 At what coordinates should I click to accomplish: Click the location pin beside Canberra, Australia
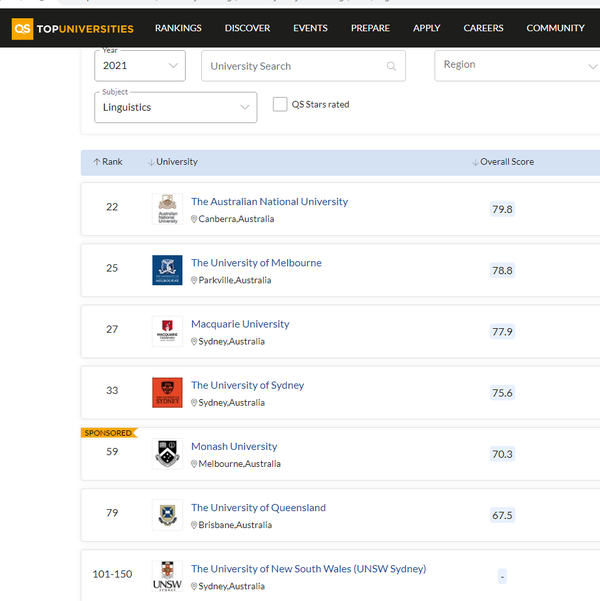194,219
